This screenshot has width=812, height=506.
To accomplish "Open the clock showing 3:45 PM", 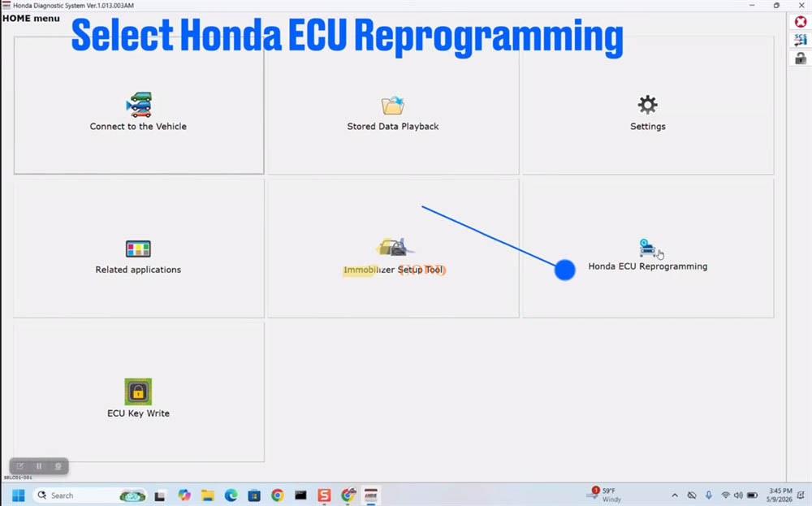I will (780, 495).
